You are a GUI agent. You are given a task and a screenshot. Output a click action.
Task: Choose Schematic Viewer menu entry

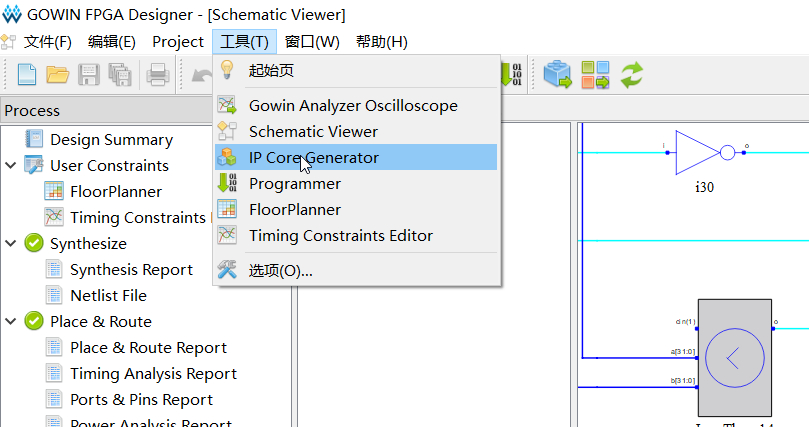tap(356, 131)
